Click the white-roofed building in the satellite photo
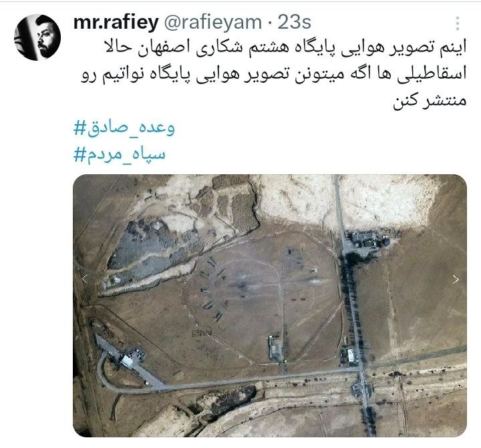This screenshot has width=481, height=448. click(127, 360)
